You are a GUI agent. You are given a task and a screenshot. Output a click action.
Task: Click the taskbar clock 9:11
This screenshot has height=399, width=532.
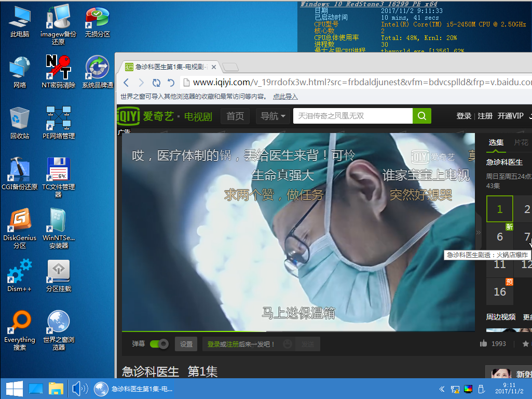[x=509, y=388]
